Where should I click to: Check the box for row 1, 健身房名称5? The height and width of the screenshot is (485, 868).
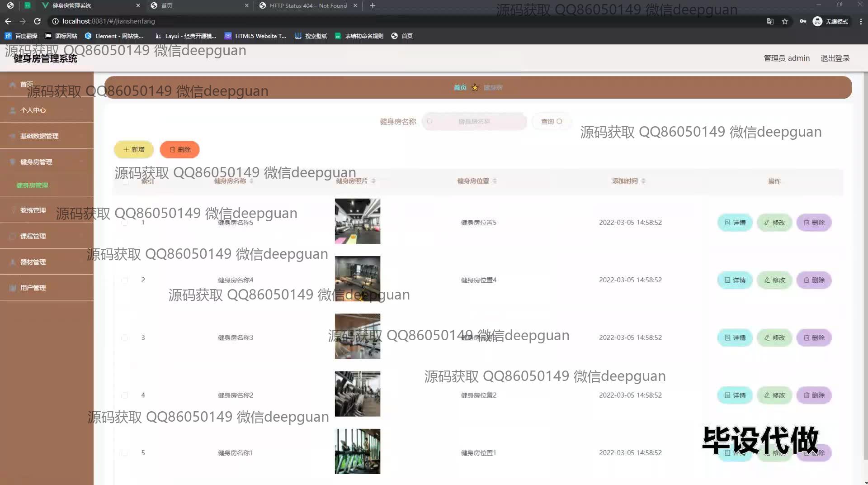click(x=124, y=223)
